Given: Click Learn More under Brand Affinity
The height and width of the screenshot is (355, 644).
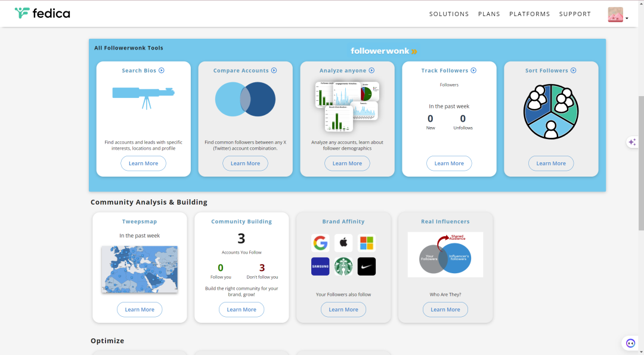Looking at the screenshot, I should 343,310.
